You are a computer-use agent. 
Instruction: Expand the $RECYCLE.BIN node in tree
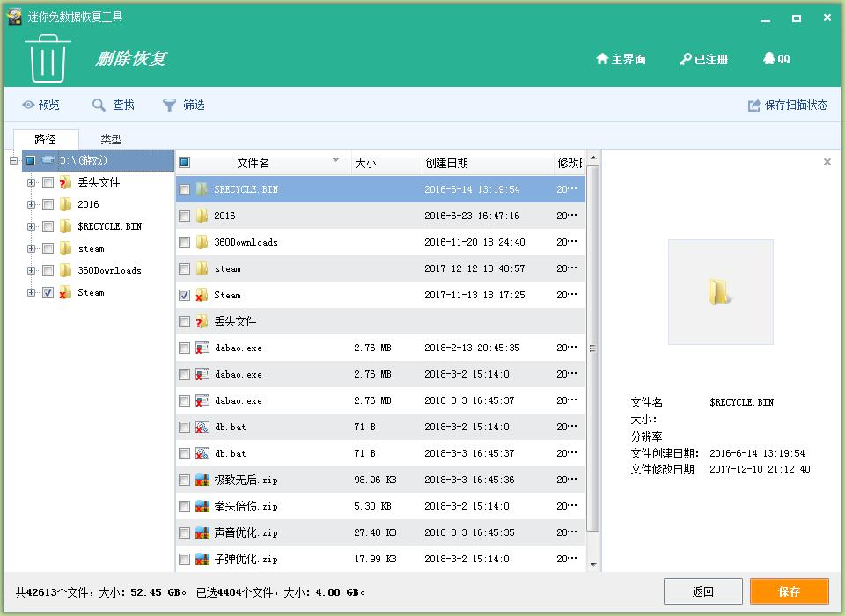click(x=32, y=226)
